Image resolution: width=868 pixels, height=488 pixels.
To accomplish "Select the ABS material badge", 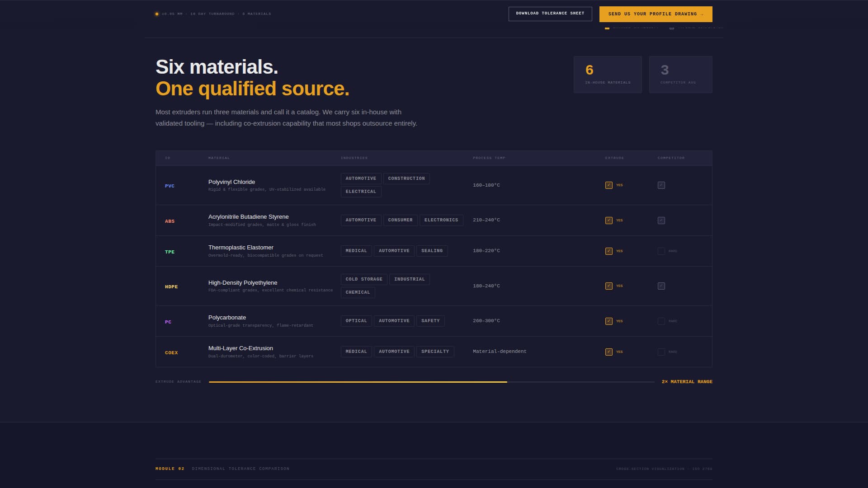I will pos(170,221).
